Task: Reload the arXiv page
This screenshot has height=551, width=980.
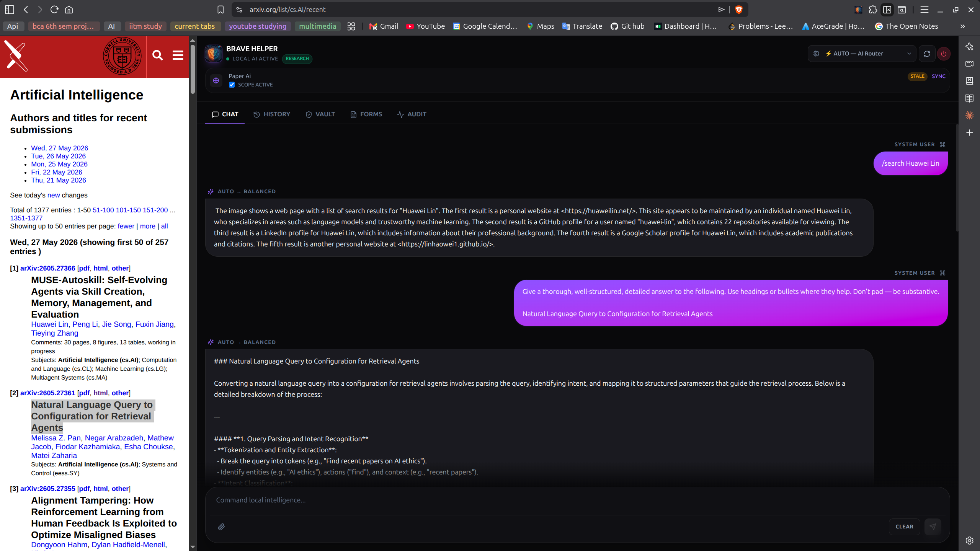Action: [x=54, y=10]
